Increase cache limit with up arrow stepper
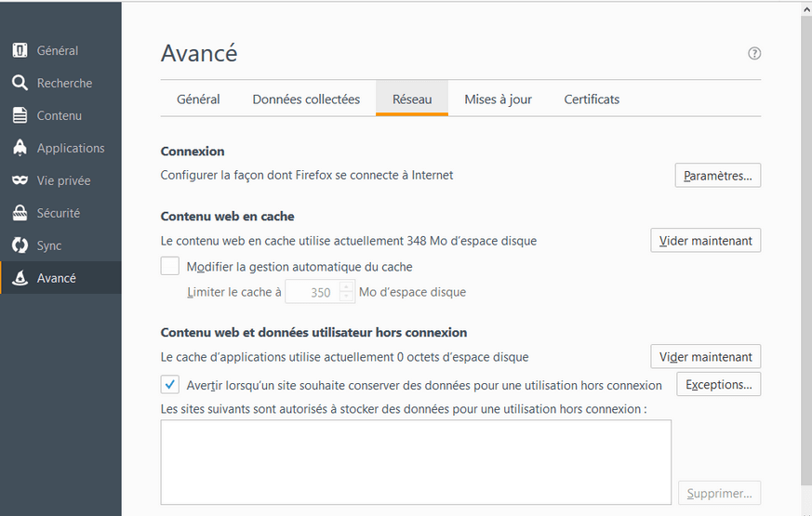 (x=346, y=286)
